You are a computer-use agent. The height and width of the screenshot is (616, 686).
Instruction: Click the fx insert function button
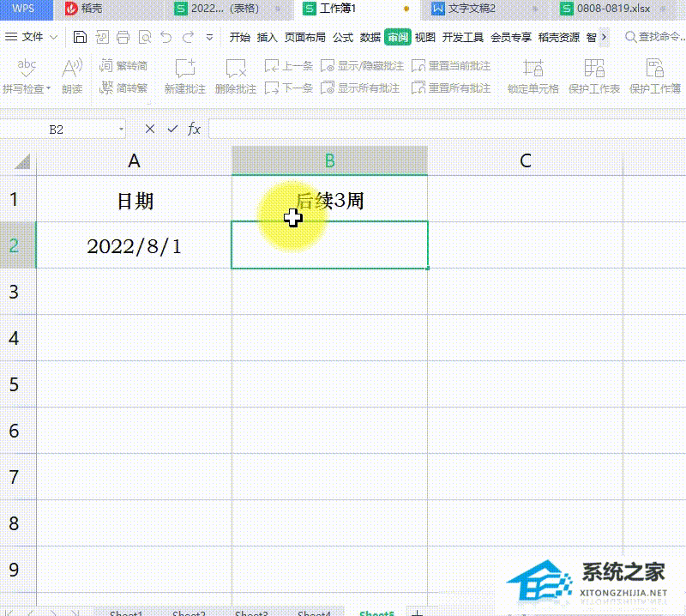click(194, 128)
